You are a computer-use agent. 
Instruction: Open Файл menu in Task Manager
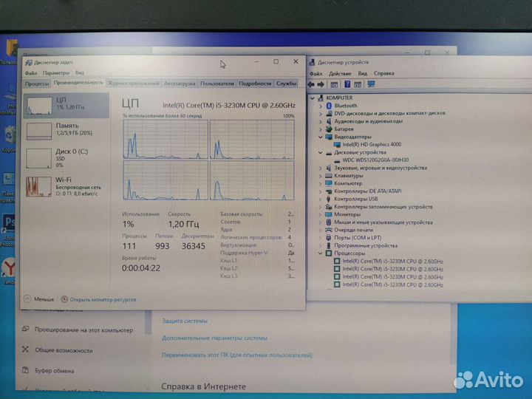click(31, 73)
